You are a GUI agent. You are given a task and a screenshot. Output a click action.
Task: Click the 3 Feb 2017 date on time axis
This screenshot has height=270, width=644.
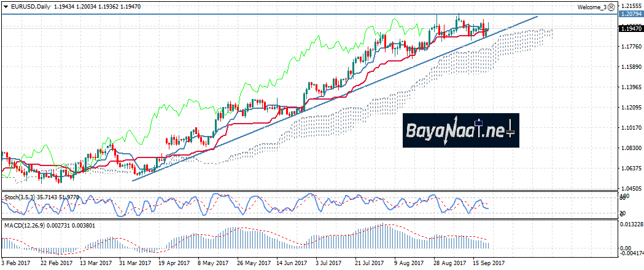click(18, 263)
